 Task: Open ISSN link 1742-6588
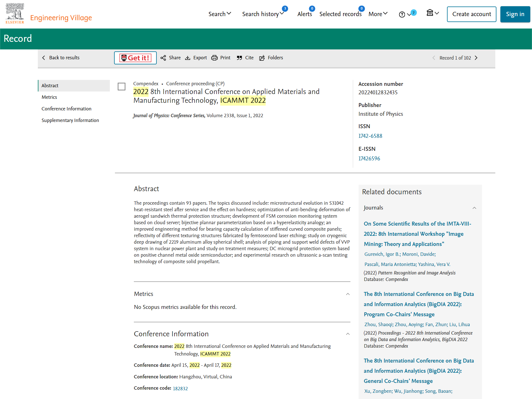coord(370,136)
